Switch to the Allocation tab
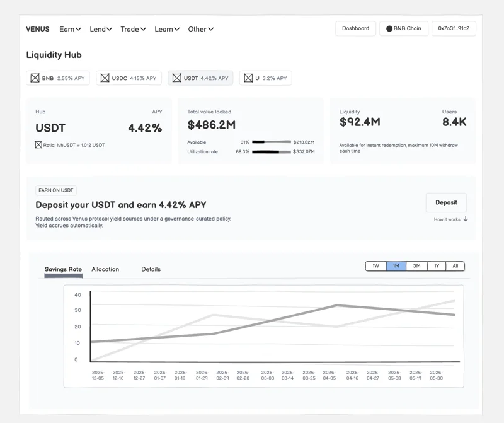The height and width of the screenshot is (423, 504). (105, 269)
